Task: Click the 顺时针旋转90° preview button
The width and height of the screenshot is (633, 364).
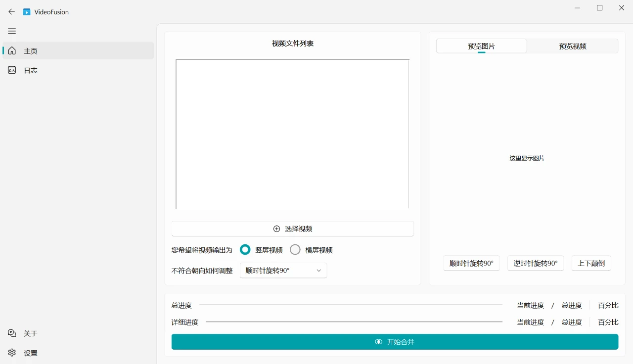Action: point(471,263)
